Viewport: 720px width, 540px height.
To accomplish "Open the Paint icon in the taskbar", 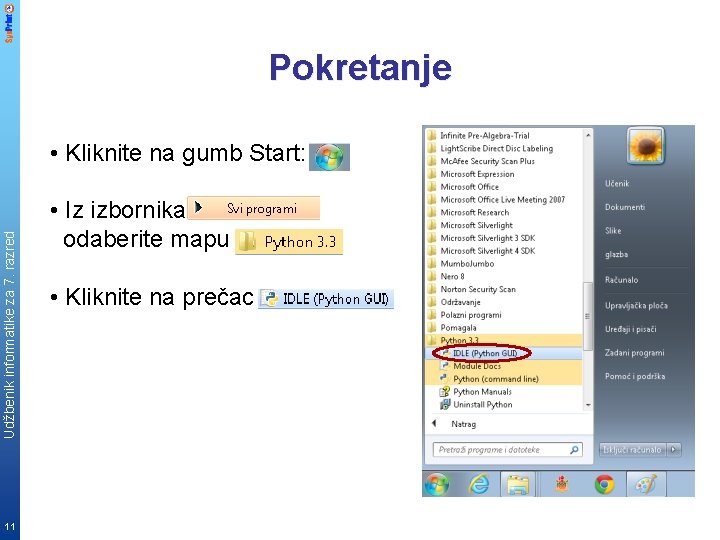I will click(646, 484).
